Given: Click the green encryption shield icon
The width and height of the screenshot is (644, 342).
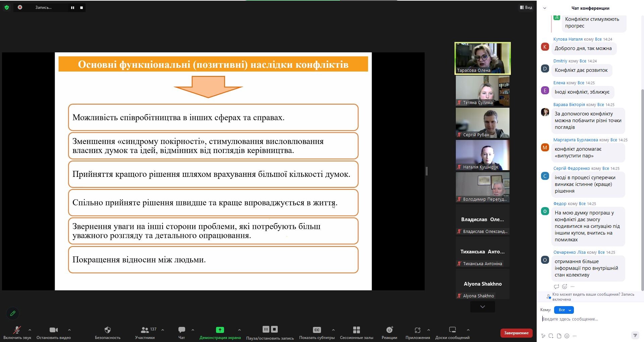Looking at the screenshot, I should [x=6, y=7].
